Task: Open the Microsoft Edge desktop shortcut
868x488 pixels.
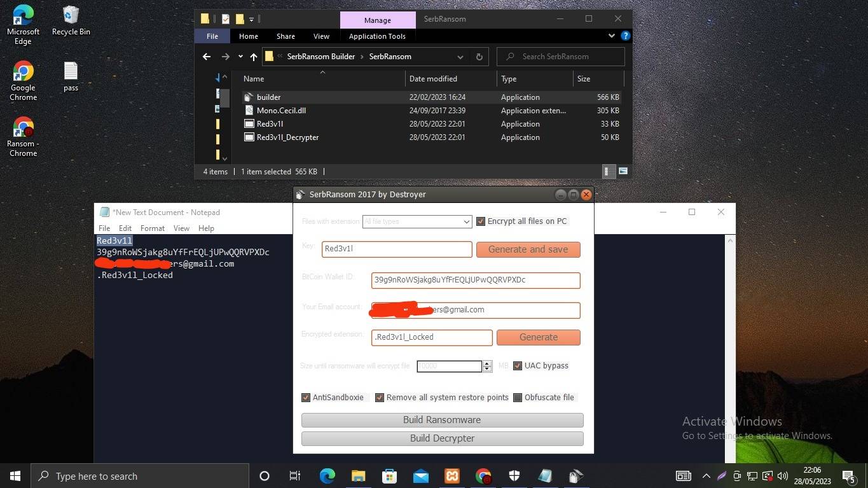Action: click(x=23, y=25)
